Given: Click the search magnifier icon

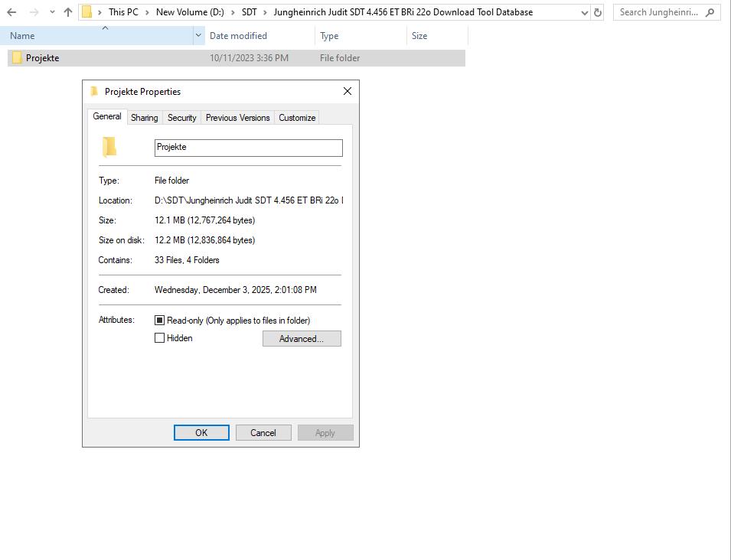Looking at the screenshot, I should 710,12.
